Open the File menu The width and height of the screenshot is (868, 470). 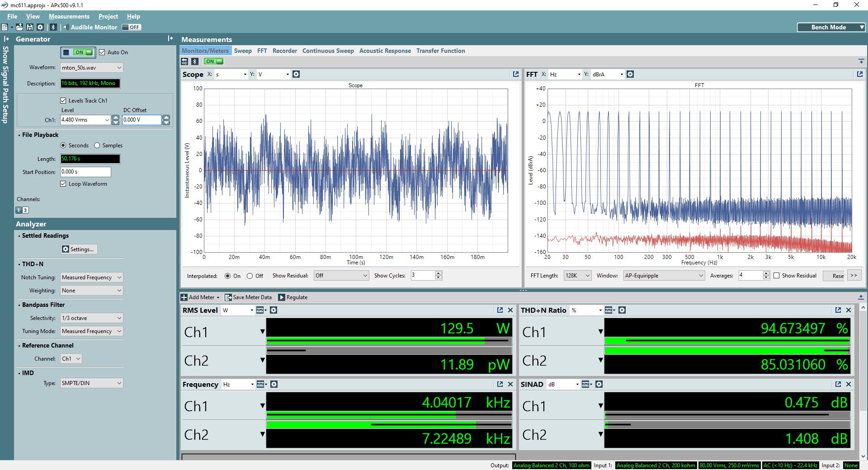[x=12, y=16]
